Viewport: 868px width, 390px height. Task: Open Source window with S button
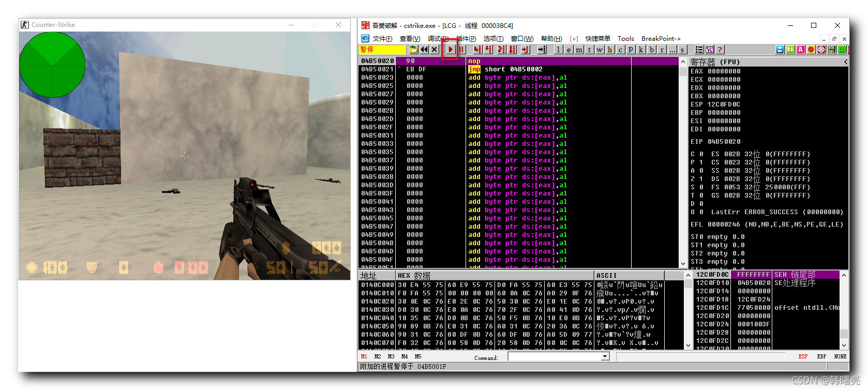[683, 50]
